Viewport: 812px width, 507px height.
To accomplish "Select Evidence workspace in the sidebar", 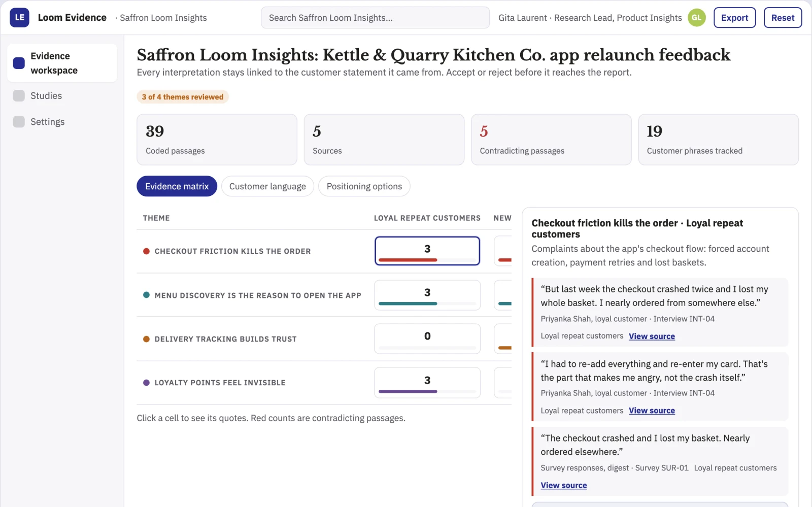I will (x=62, y=63).
